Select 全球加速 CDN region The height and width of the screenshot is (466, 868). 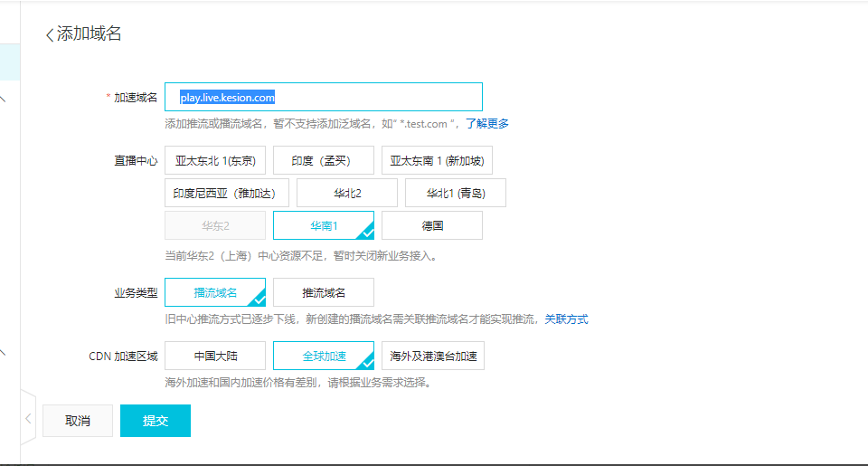323,356
